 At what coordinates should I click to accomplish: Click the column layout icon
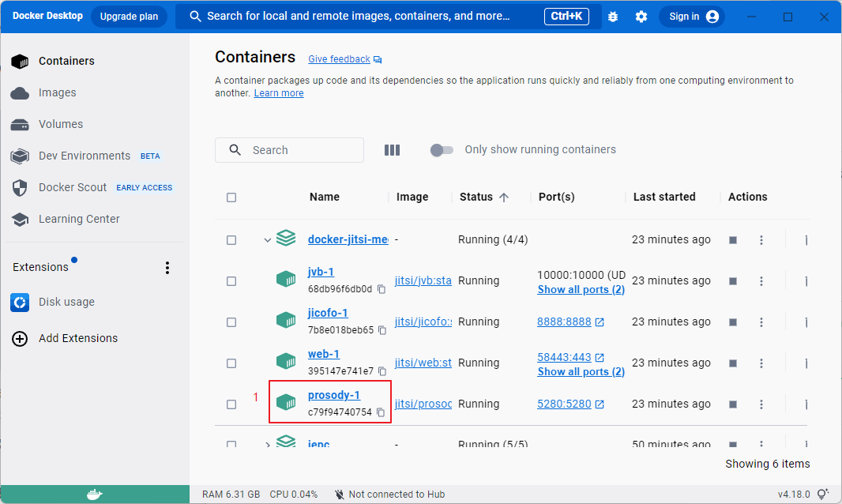[x=392, y=150]
